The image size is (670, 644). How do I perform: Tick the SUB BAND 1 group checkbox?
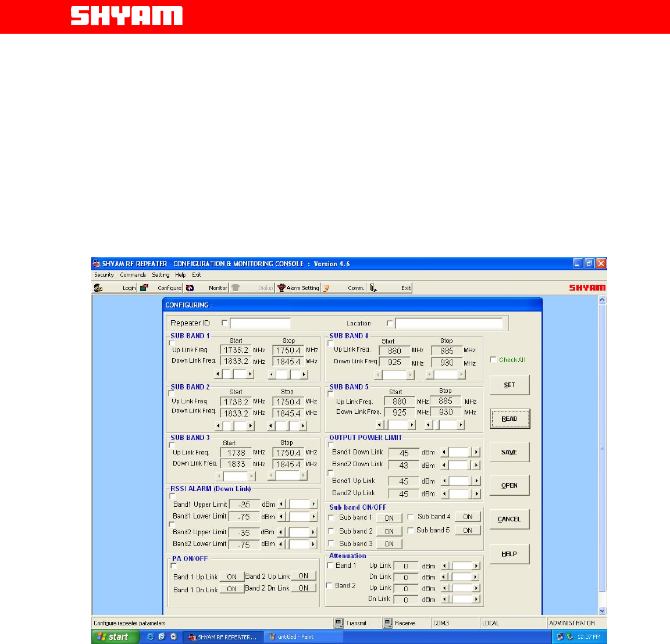click(172, 343)
